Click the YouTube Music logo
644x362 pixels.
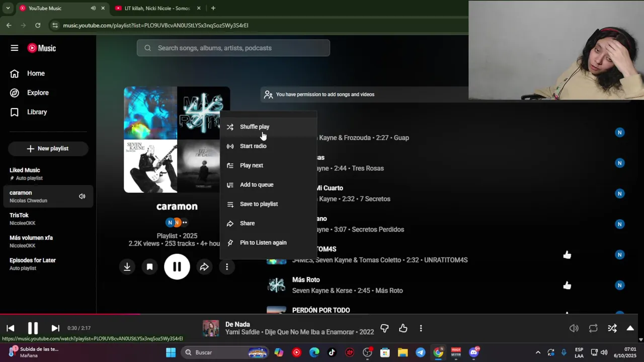42,48
